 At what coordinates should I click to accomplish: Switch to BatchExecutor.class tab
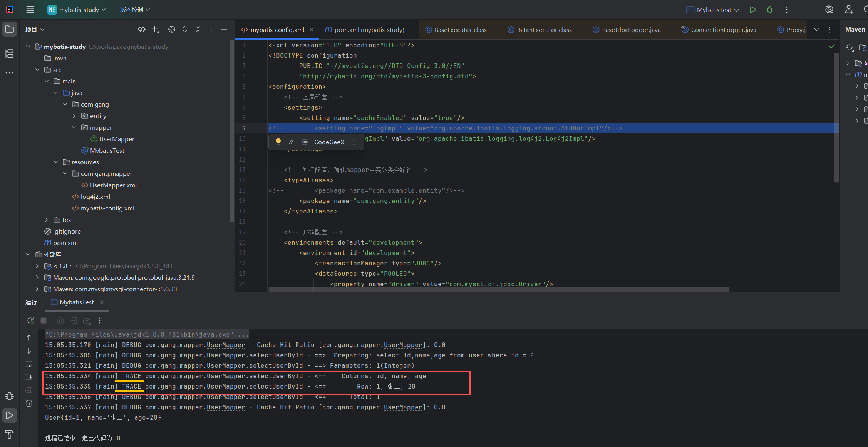pos(540,30)
